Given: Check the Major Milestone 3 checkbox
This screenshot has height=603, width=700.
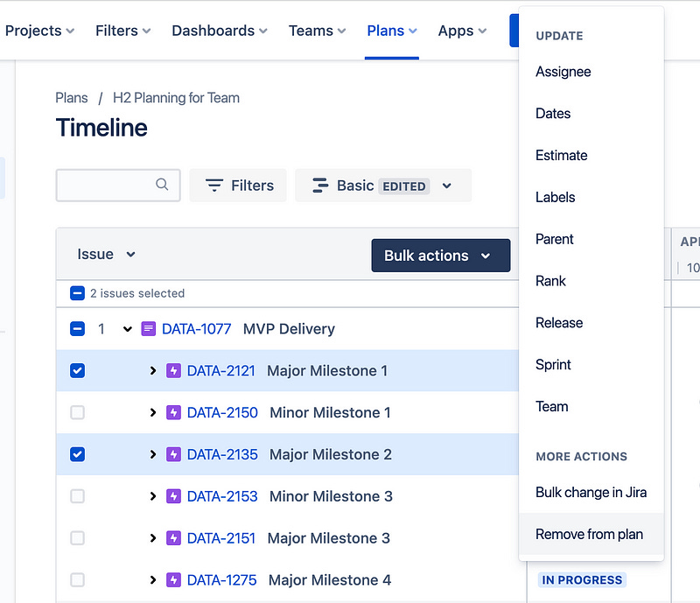Looking at the screenshot, I should [77, 538].
